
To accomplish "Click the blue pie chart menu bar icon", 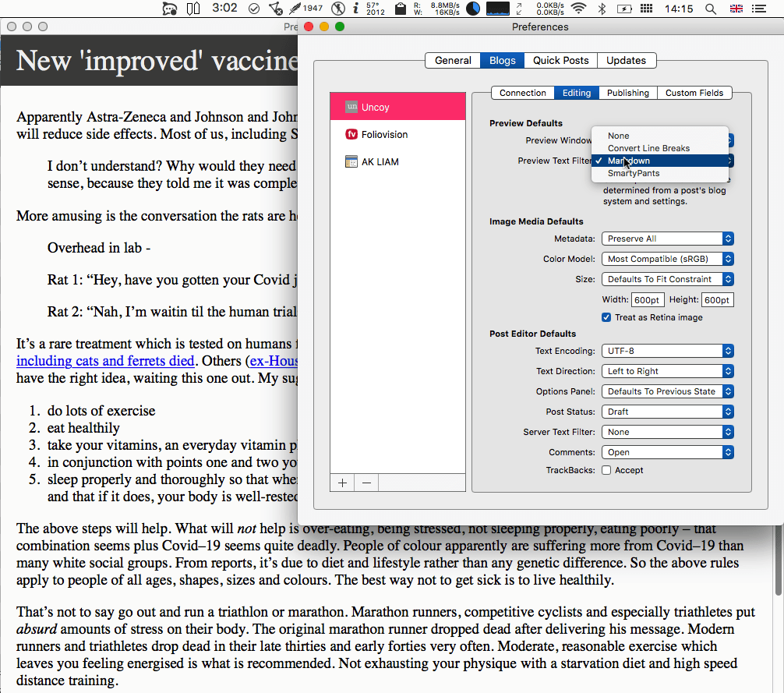I will point(473,9).
